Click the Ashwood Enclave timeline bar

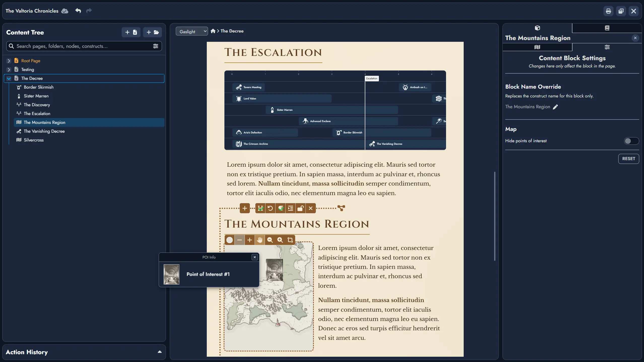pos(348,121)
